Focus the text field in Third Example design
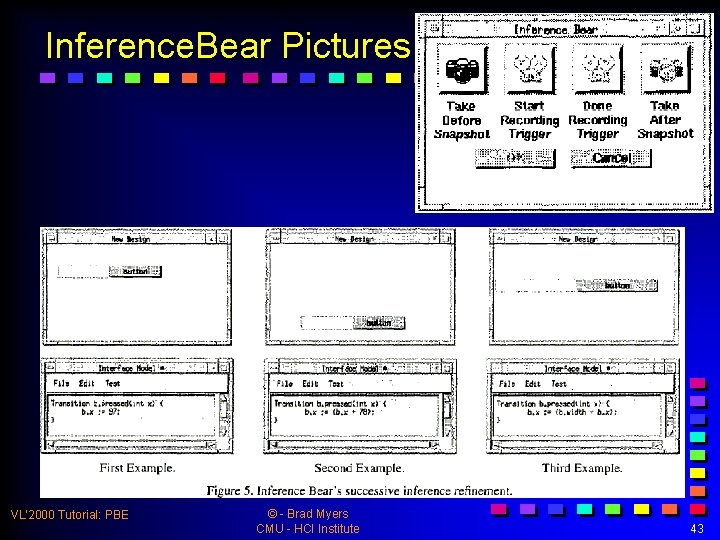 (536, 285)
